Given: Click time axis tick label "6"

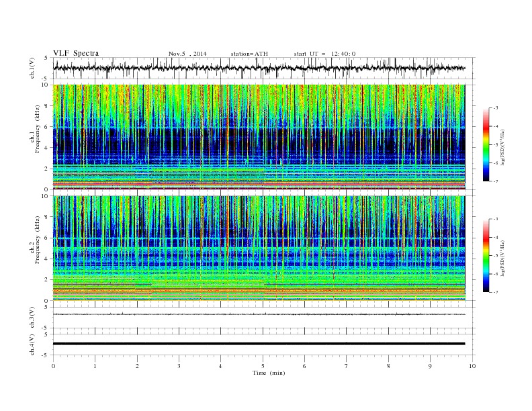Looking at the screenshot, I should click(x=304, y=366).
